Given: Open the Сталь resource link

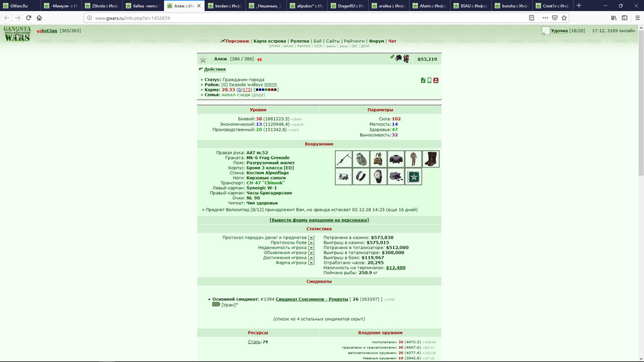Looking at the screenshot, I should point(254,342).
